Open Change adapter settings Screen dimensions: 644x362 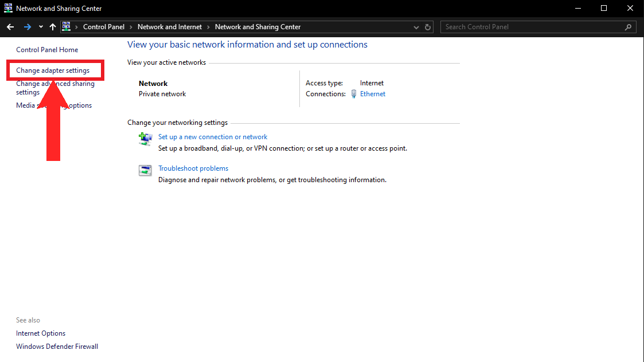pyautogui.click(x=53, y=70)
